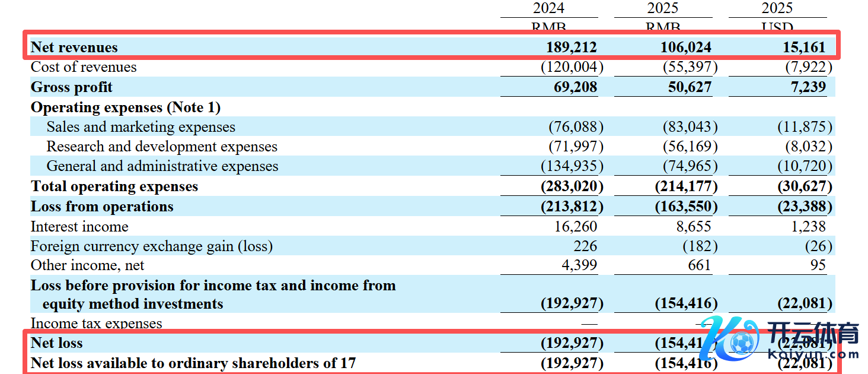Click the 69,208 gross profit value
The width and height of the screenshot is (868, 374).
coord(571,87)
